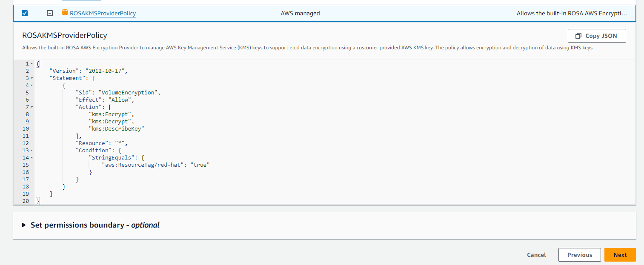644x265 pixels.
Task: Click the "kms:DescribeKey" action text
Action: [x=117, y=128]
